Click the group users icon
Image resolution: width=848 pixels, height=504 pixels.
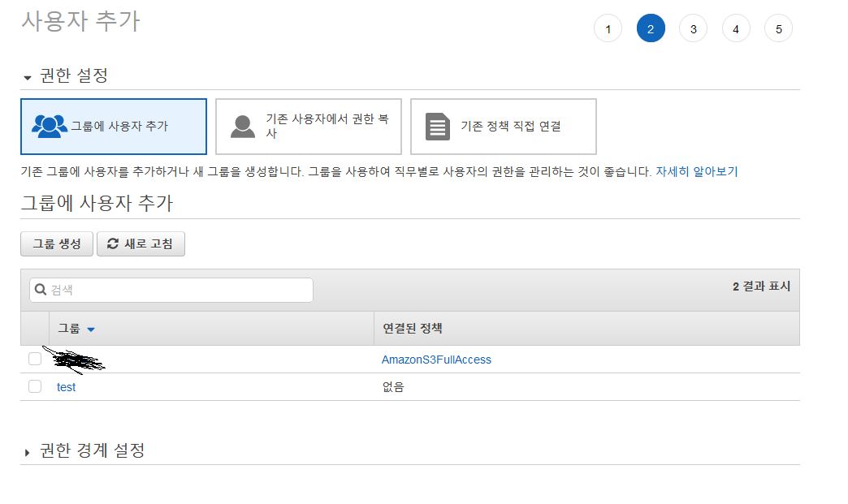click(x=50, y=126)
